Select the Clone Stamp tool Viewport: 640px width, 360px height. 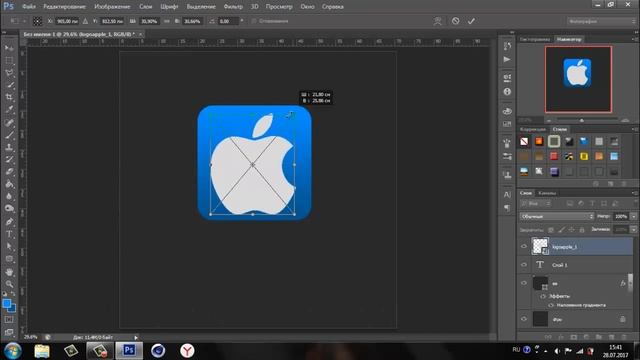[x=9, y=147]
